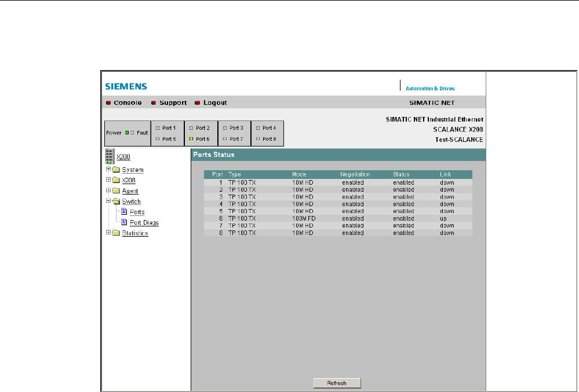Image resolution: width=579 pixels, height=392 pixels.
Task: Click the Test-SCALANCE system name
Action: click(x=459, y=140)
